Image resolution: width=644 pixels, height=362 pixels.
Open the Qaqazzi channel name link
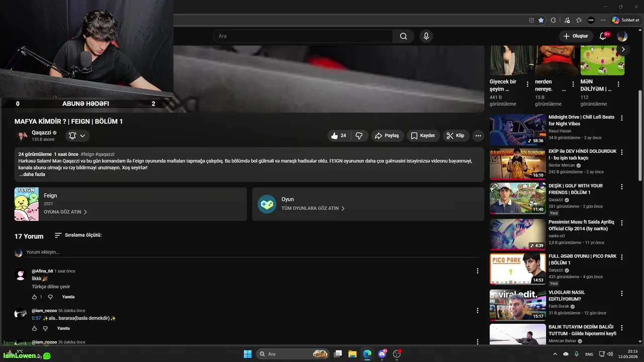[x=41, y=133]
